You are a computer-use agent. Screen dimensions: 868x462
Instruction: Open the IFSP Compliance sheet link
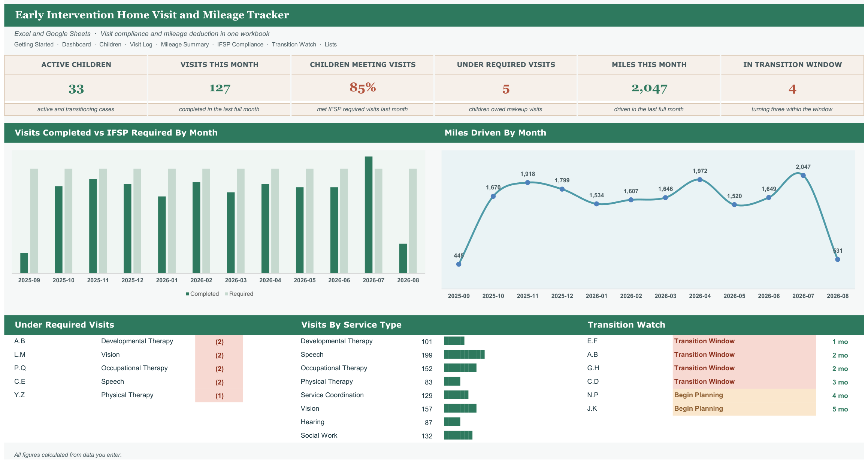click(240, 45)
